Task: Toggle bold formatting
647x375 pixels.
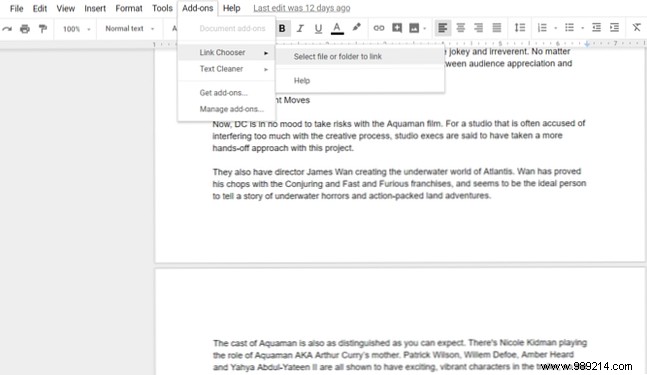Action: click(282, 28)
